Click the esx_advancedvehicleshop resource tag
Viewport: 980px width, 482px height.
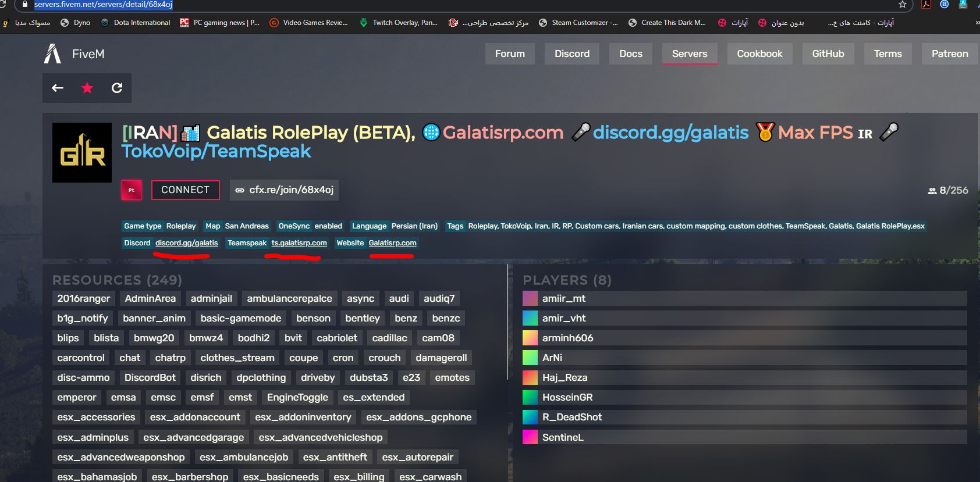[x=321, y=437]
